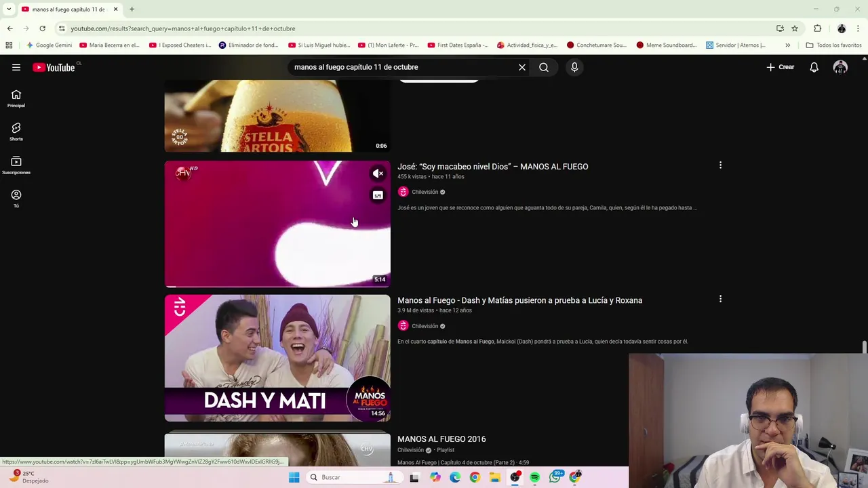Open the MANOS AL FUEGO 2016 playlist title
The width and height of the screenshot is (868, 488).
point(441,439)
